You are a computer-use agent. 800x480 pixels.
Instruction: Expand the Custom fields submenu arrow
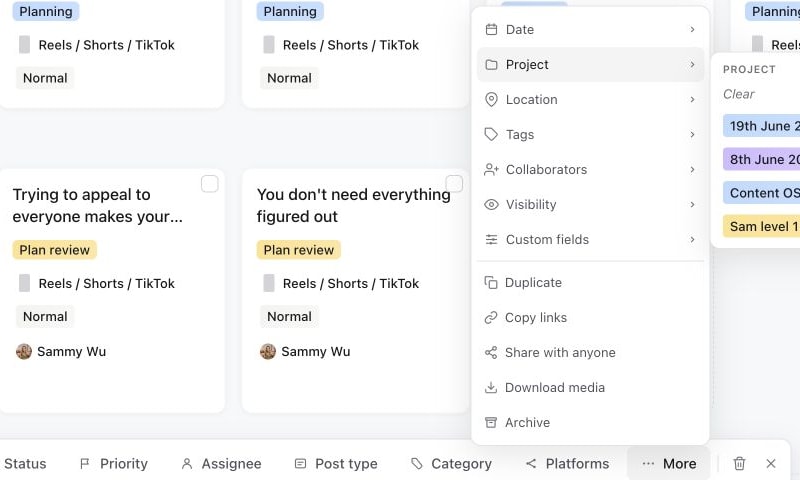tap(692, 240)
